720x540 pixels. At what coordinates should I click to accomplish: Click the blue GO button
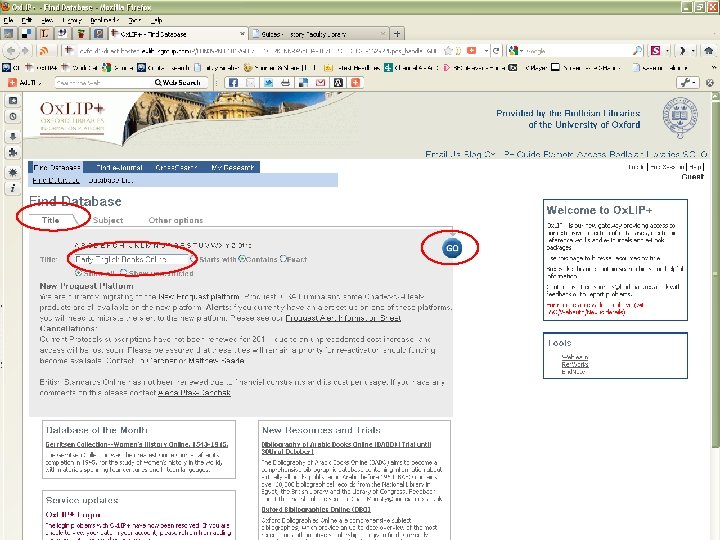[452, 248]
